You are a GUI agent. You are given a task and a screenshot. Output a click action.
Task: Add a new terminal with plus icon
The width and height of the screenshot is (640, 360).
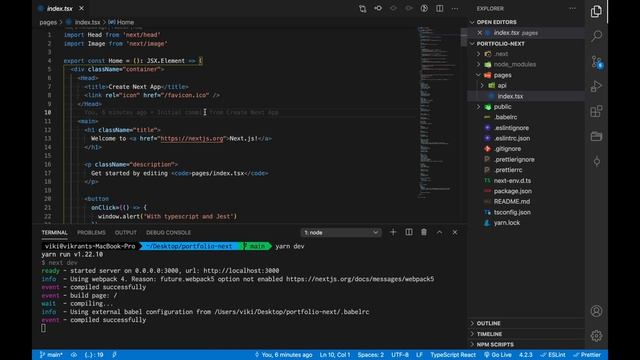click(393, 232)
